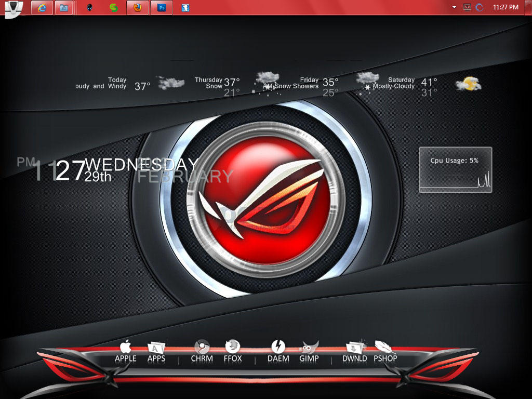The width and height of the screenshot is (532, 399).
Task: Open the DWNLD downloads dock icon
Action: point(355,351)
